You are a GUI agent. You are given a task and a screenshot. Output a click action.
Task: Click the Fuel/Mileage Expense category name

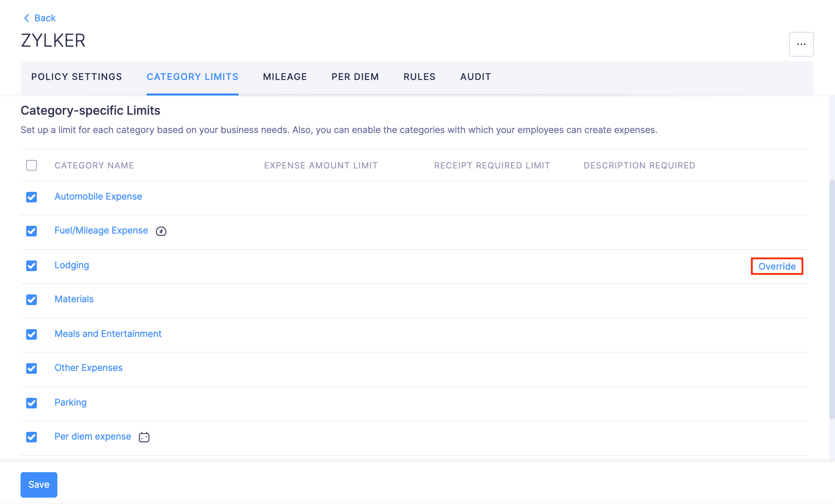coord(101,230)
